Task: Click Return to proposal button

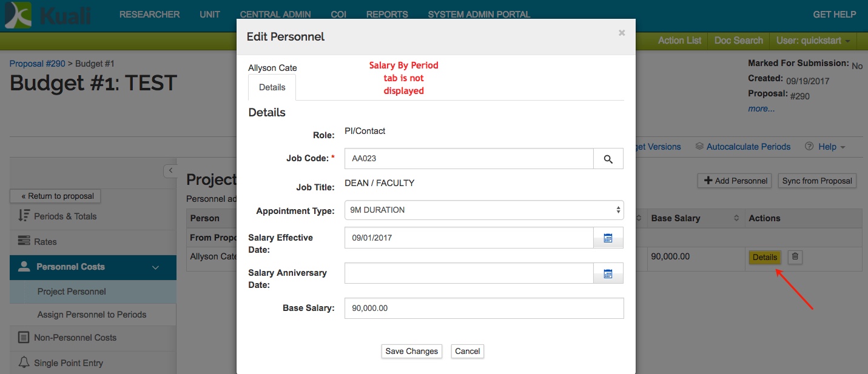Action: 55,196
